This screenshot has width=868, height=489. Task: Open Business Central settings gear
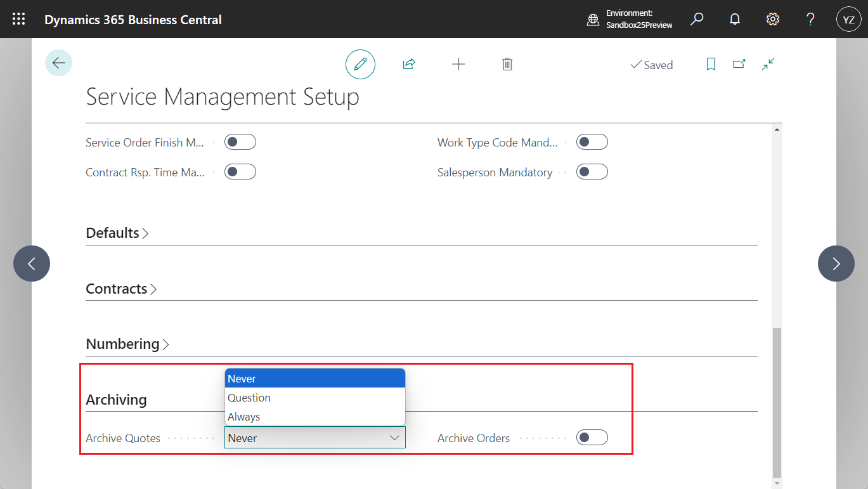coord(772,19)
